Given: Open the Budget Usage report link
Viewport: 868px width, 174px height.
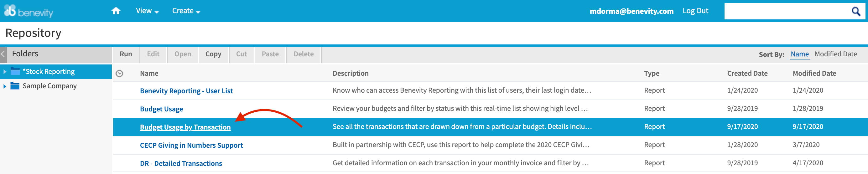Looking at the screenshot, I should 161,109.
